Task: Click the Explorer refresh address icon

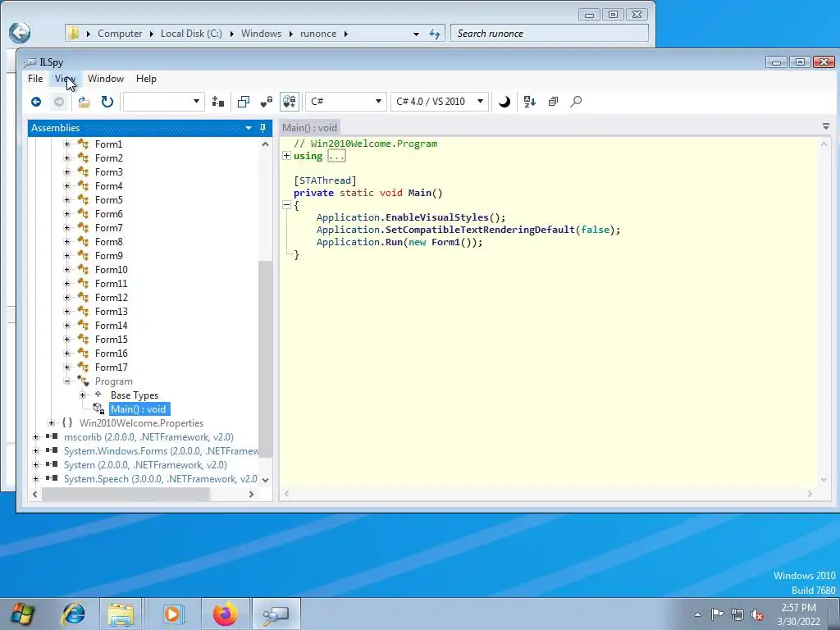Action: coord(435,34)
